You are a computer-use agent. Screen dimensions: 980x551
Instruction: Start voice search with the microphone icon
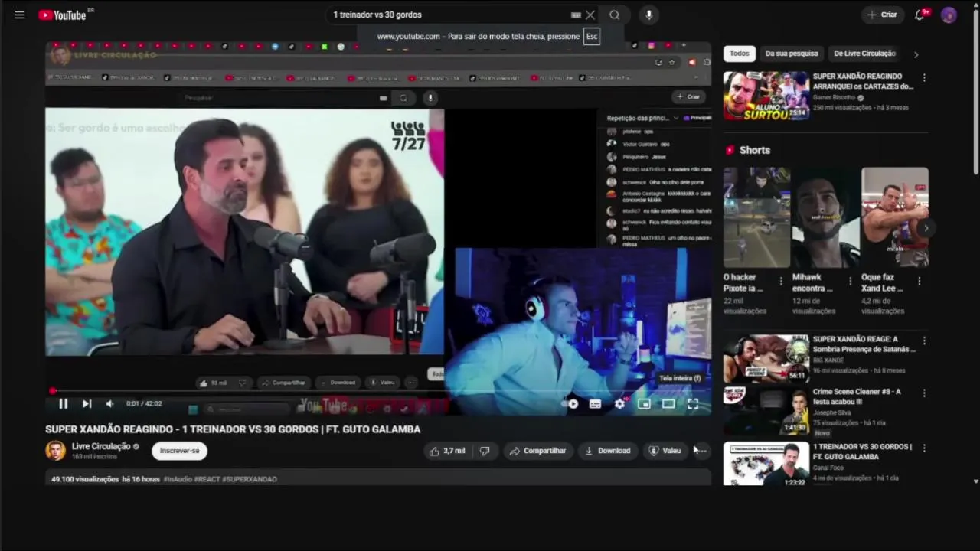[x=648, y=15]
